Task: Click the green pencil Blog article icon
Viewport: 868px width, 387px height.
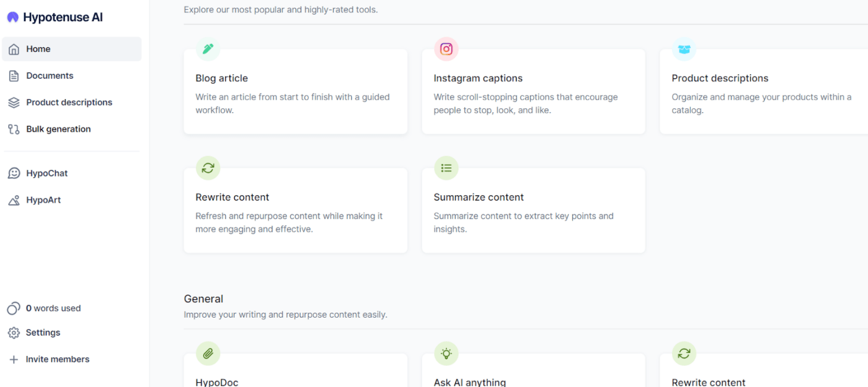Action: click(208, 49)
